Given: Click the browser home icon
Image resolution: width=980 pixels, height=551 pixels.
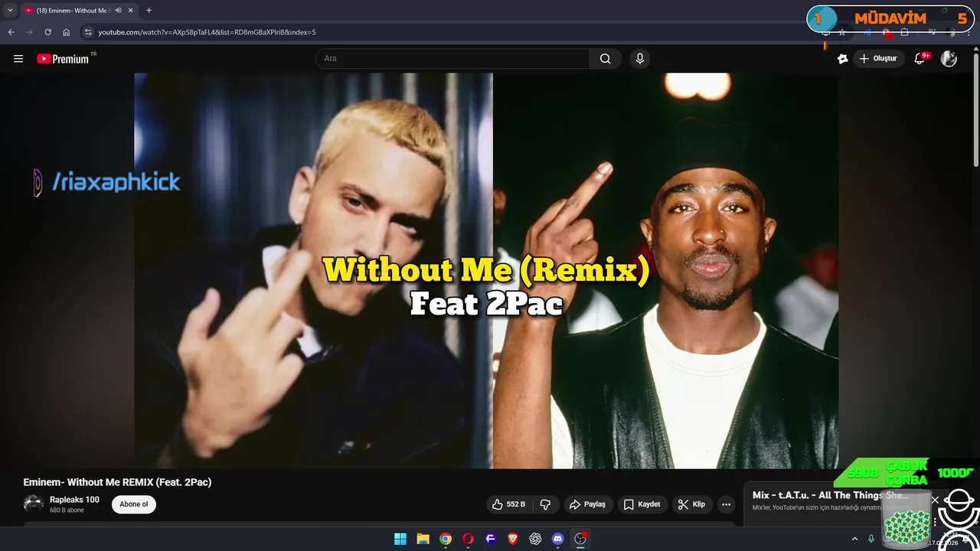Looking at the screenshot, I should (67, 32).
